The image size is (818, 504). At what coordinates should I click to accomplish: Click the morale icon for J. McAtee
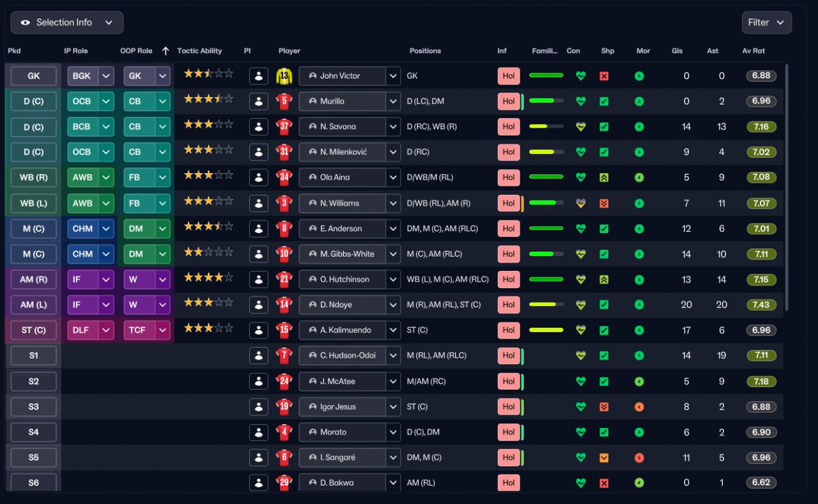(639, 381)
